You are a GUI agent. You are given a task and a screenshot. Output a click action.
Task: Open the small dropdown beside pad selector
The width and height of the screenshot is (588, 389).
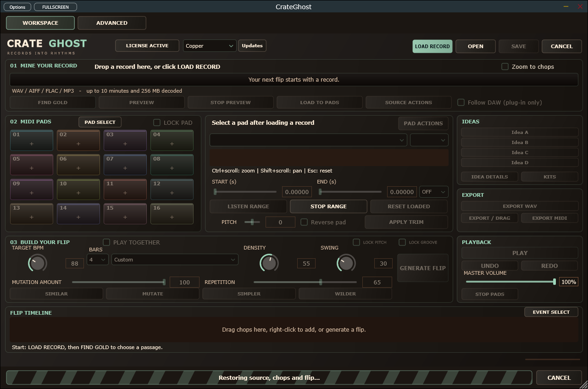(429, 140)
